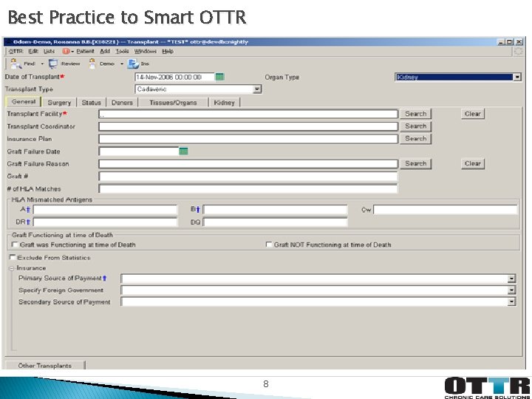This screenshot has height=399, width=532.
Task: Click the Find toolbar icon
Action: pyautogui.click(x=16, y=64)
